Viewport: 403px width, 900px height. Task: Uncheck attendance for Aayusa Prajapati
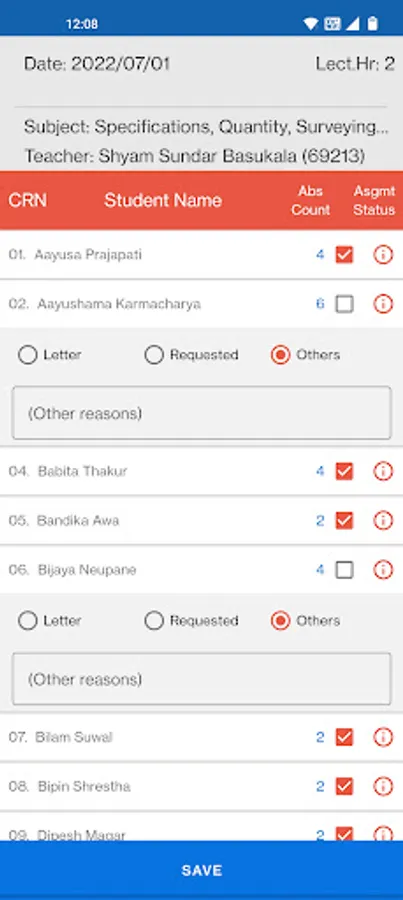click(x=344, y=254)
